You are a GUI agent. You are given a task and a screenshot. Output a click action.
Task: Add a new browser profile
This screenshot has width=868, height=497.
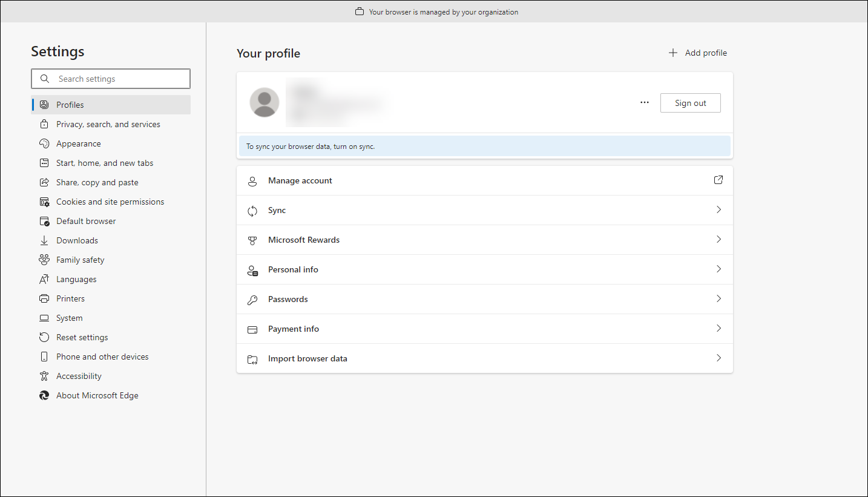pos(697,53)
